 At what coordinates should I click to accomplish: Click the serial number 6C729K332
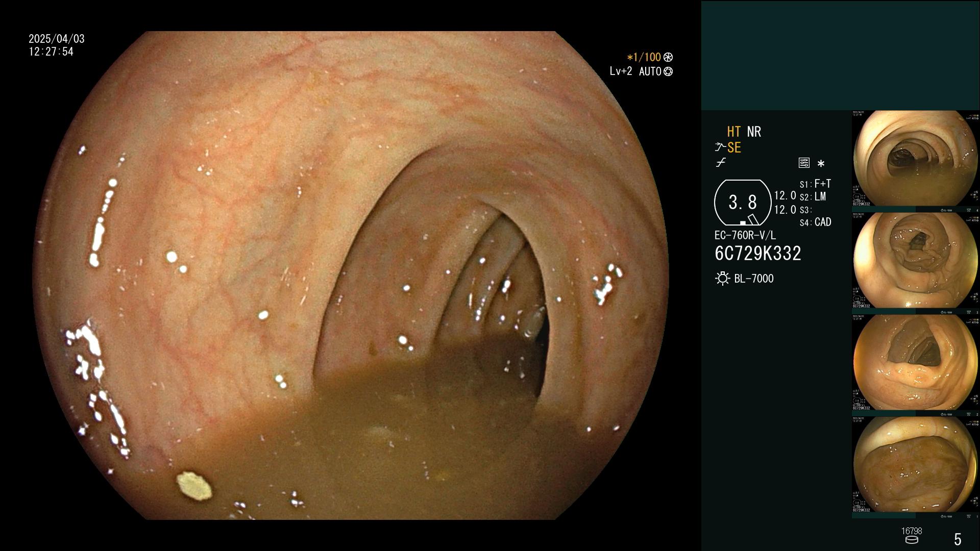(758, 253)
